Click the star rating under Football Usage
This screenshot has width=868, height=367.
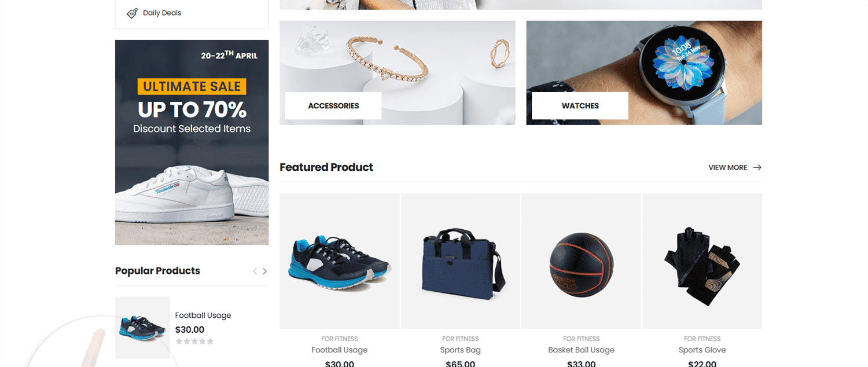[194, 342]
